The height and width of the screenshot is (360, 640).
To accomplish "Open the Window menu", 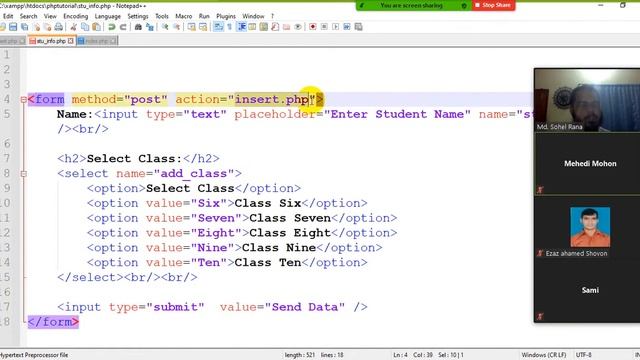I will [253, 16].
